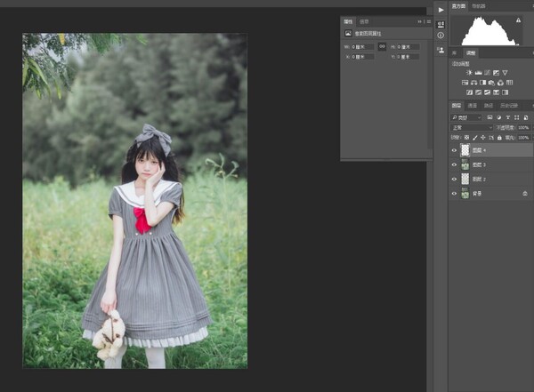The width and height of the screenshot is (534, 392).
Task: Add a Curves adjustment
Action: (487, 73)
